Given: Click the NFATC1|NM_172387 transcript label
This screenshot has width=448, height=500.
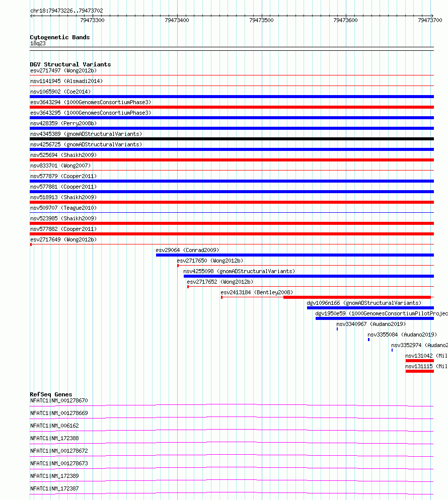Looking at the screenshot, I should click(54, 488).
